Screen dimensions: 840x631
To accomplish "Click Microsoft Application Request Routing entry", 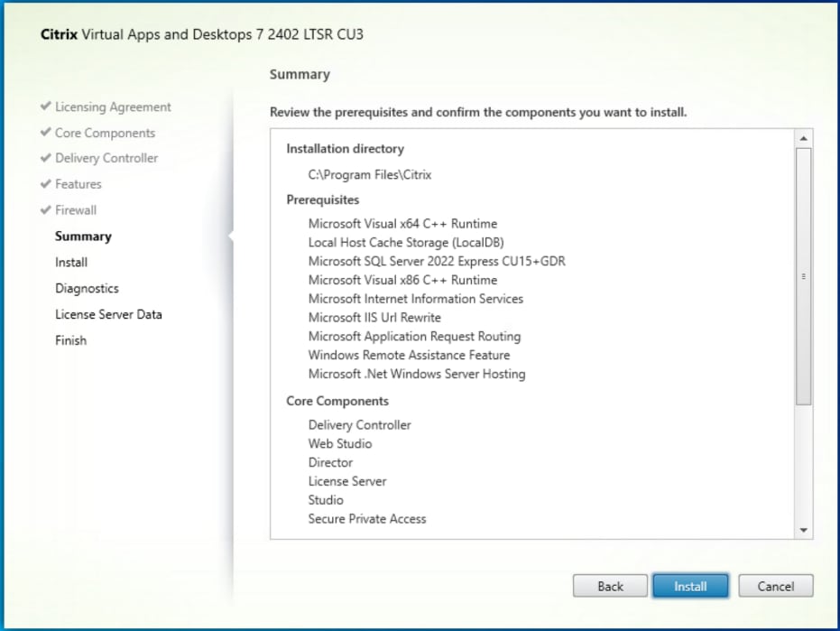I will (415, 336).
